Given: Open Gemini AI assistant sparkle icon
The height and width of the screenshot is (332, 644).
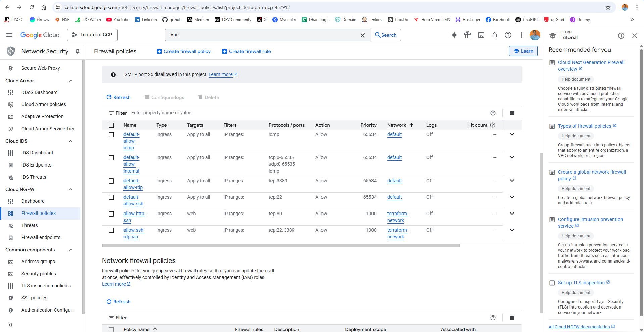Looking at the screenshot, I should click(x=454, y=35).
